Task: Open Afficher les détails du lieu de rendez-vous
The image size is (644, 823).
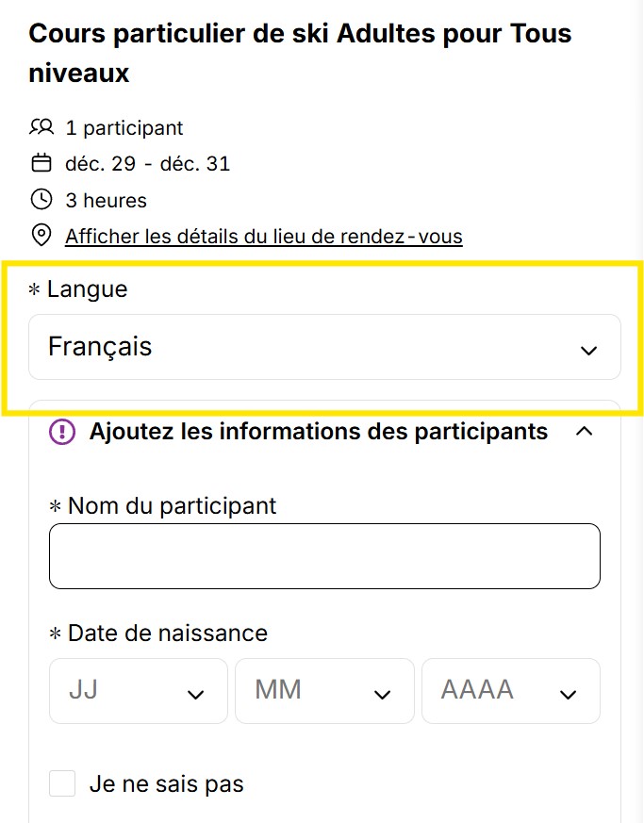Action: tap(264, 236)
